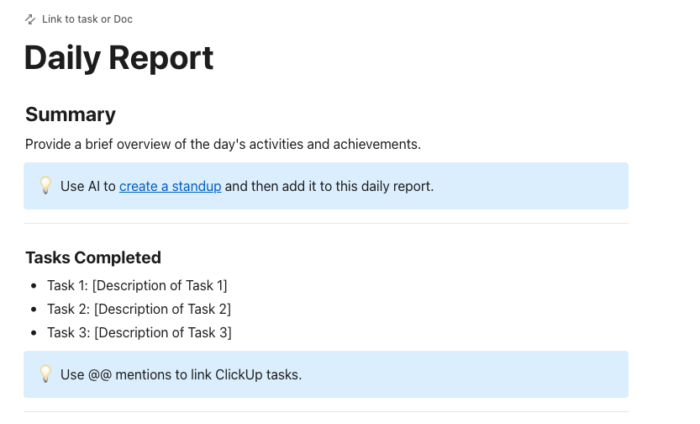Click the '@@ mentions' callout text
Viewport: 700px width, 424px height.
tap(180, 375)
